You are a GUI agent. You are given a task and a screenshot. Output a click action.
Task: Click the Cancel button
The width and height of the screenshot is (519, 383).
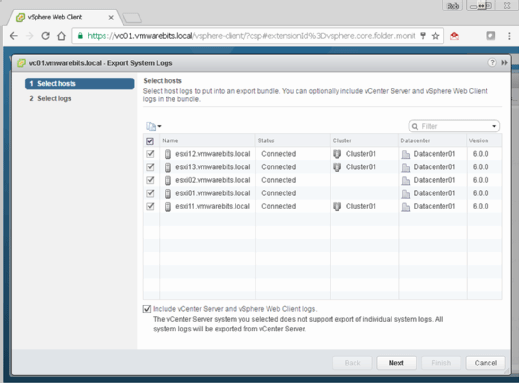[486, 363]
